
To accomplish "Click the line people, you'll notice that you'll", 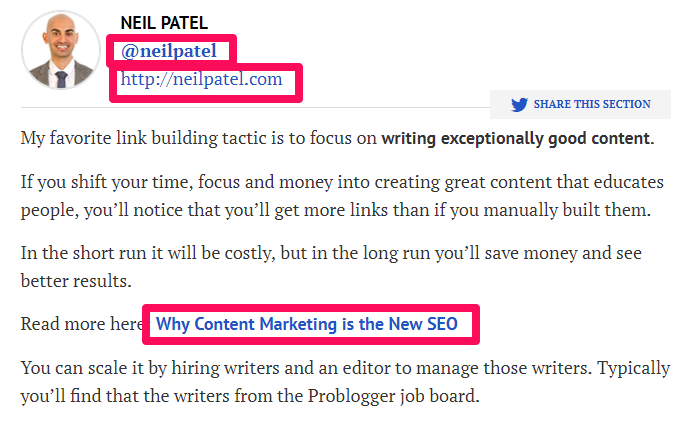I will tap(336, 210).
